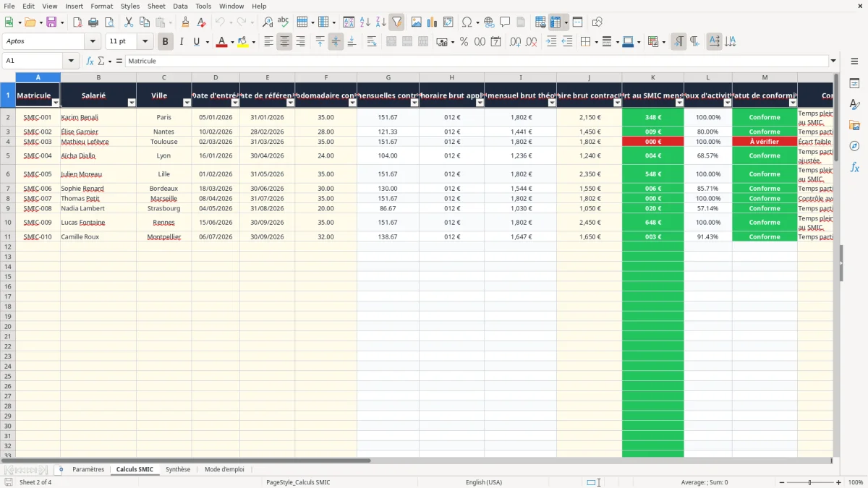The height and width of the screenshot is (488, 868).
Task: Sort descending Z to A
Action: pyautogui.click(x=380, y=22)
